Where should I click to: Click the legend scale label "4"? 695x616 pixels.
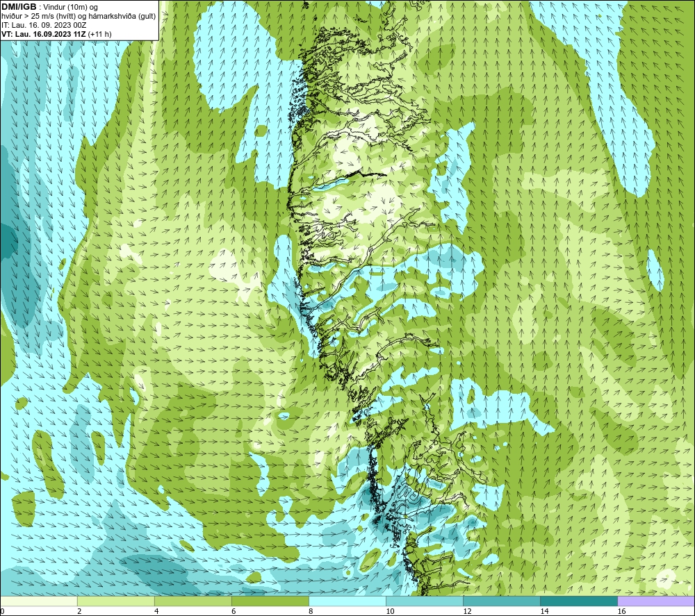pos(156,612)
